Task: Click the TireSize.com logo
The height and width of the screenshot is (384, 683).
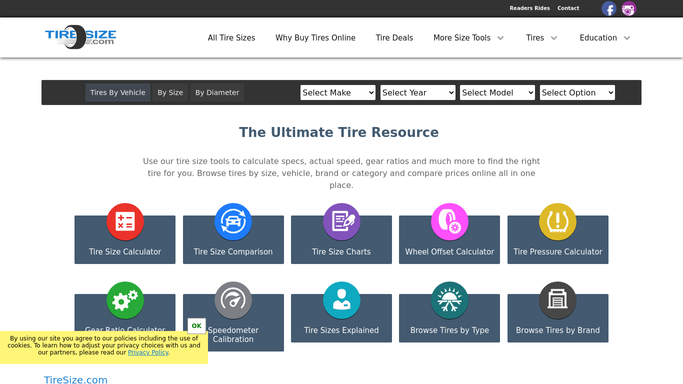Action: (81, 37)
